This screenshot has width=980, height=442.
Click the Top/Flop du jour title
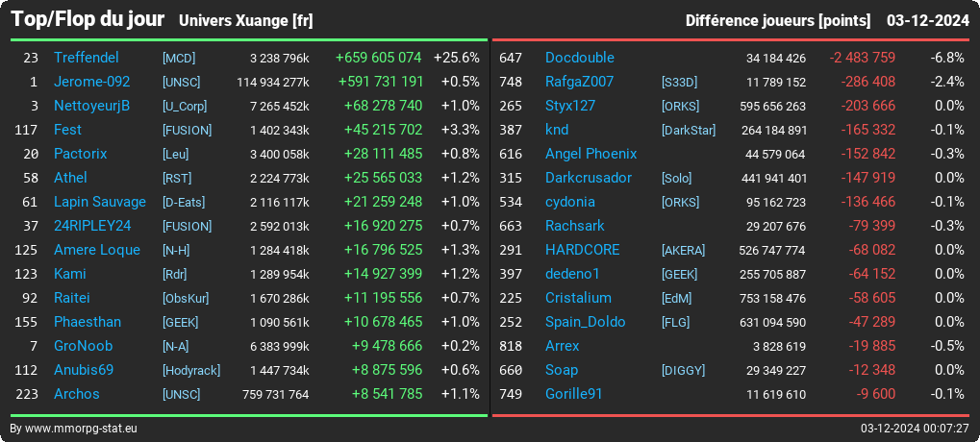tap(88, 19)
